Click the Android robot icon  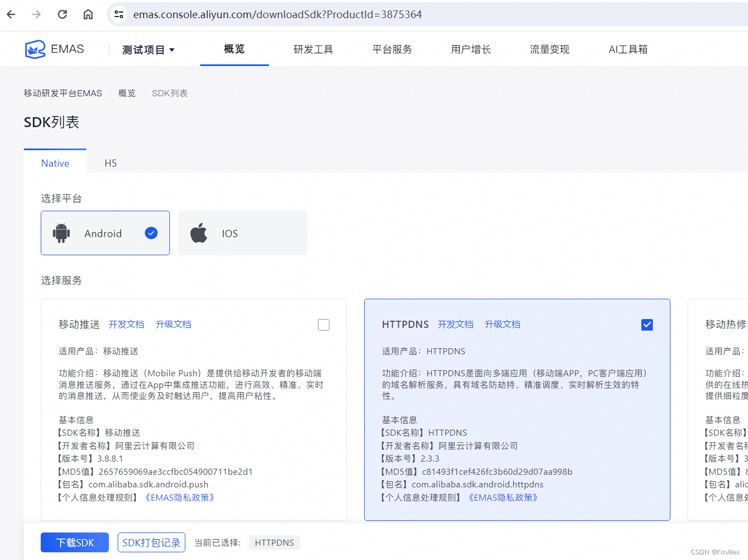click(61, 233)
